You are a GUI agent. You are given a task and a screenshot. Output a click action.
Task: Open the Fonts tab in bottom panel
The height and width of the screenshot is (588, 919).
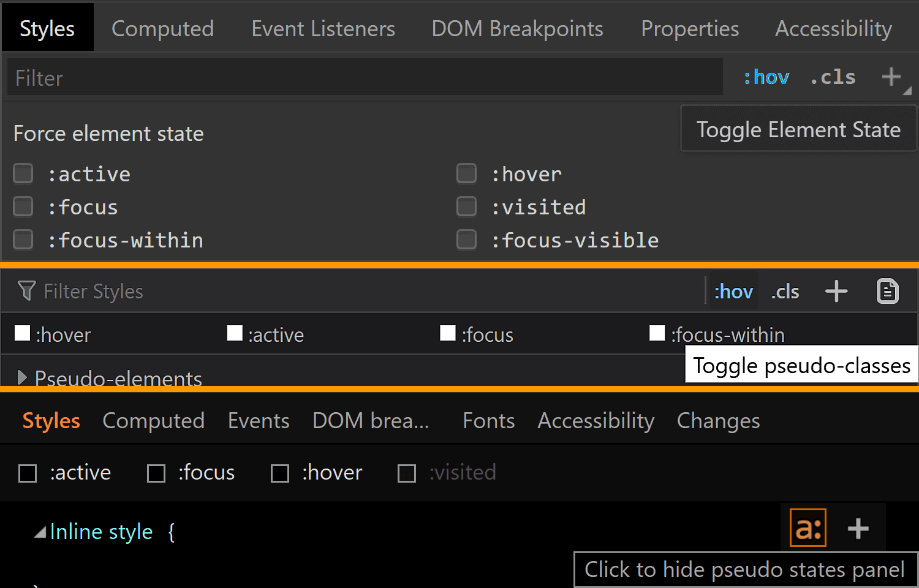[x=488, y=421]
